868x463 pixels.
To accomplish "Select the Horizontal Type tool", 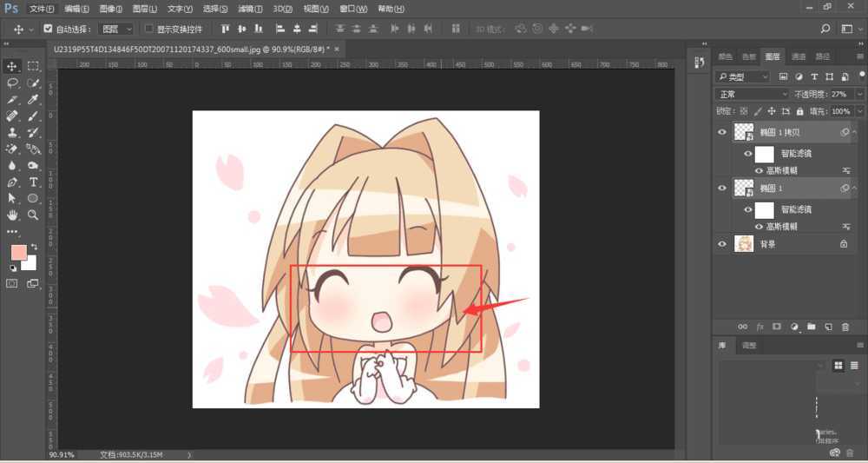I will coord(34,182).
